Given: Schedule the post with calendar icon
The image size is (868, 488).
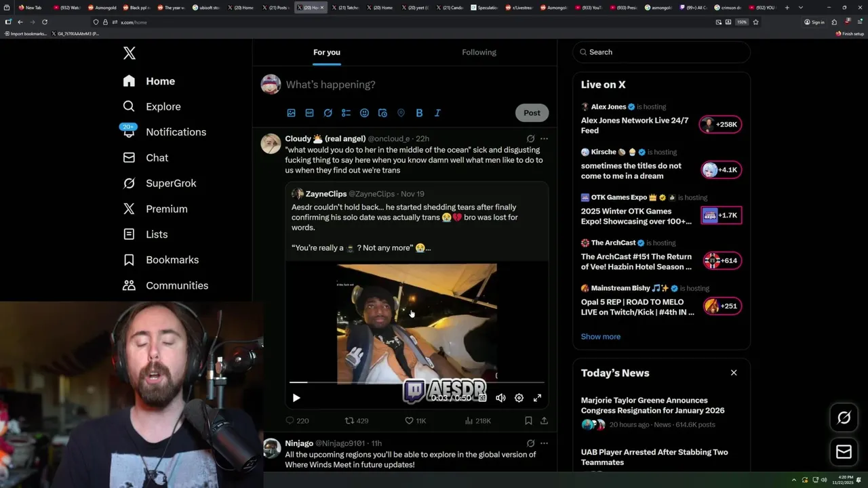Looking at the screenshot, I should click(x=383, y=113).
